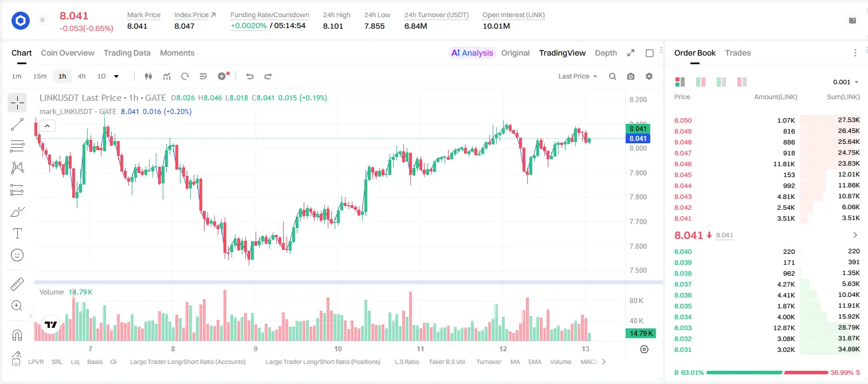Switch to the Trades tab

(x=737, y=53)
